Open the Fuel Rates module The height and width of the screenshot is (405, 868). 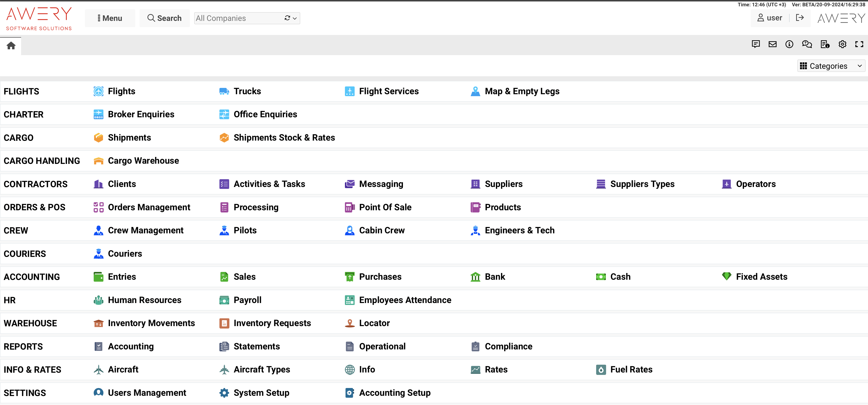pyautogui.click(x=631, y=370)
